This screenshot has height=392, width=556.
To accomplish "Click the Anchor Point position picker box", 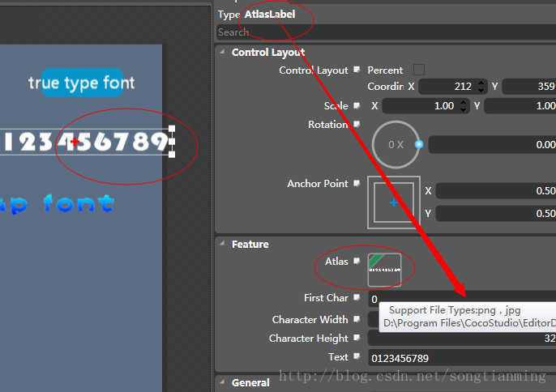I will (x=394, y=202).
